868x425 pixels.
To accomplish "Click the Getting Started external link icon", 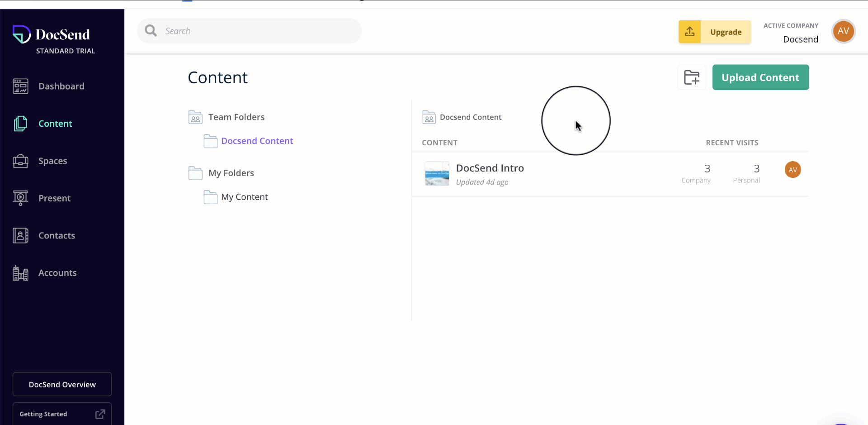I will 100,414.
